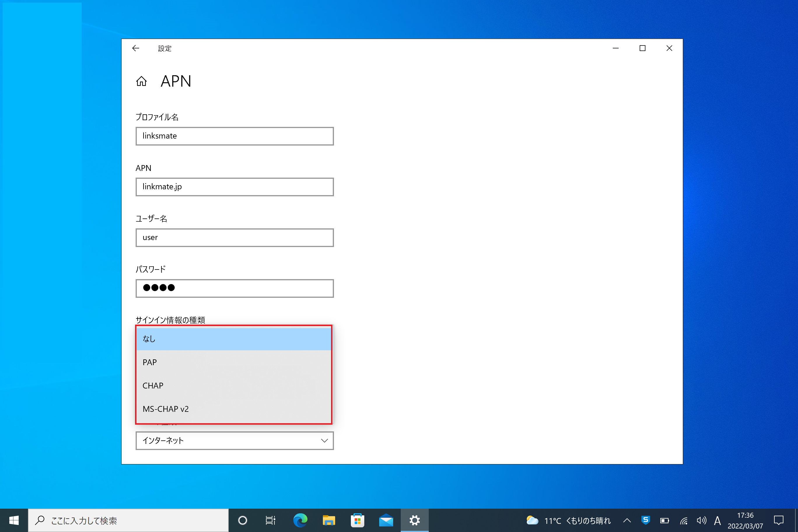798x532 pixels.
Task: Open the blue shield S tray icon
Action: [x=646, y=520]
